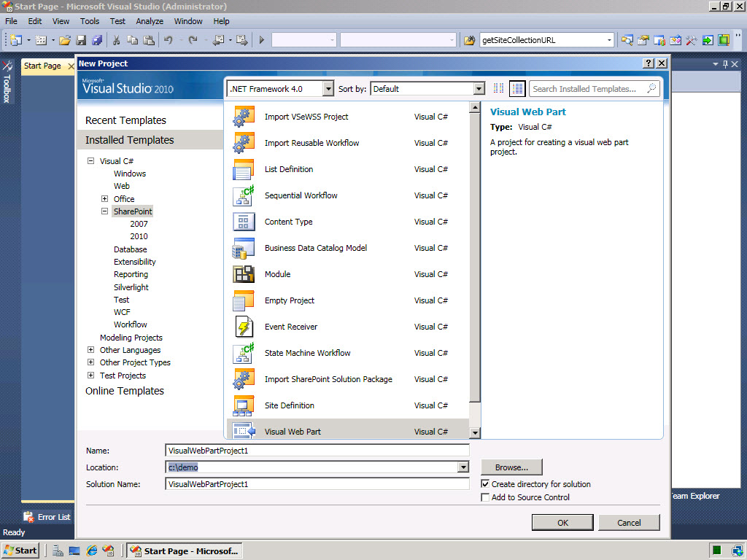Enable Add to Source Control checkbox
Image resolution: width=747 pixels, height=560 pixels.
pyautogui.click(x=486, y=497)
